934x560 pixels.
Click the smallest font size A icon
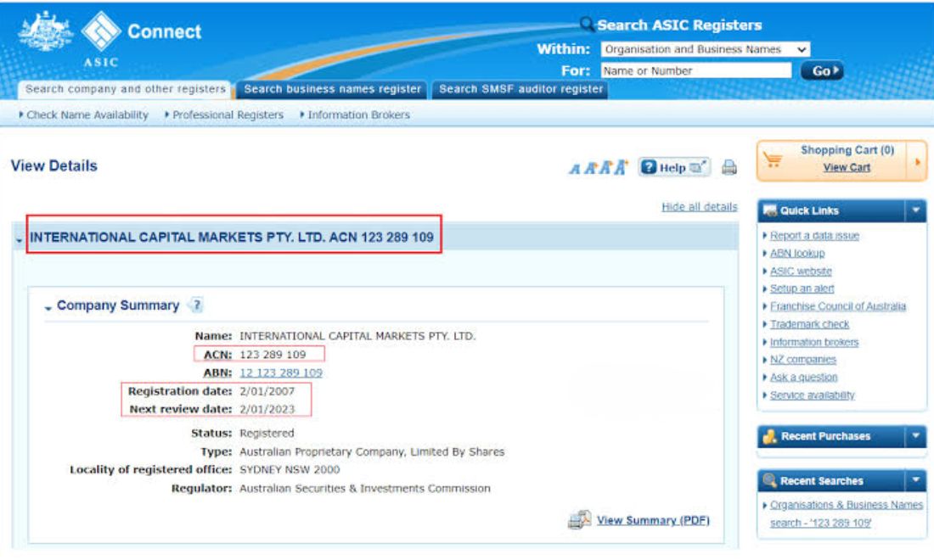click(574, 169)
